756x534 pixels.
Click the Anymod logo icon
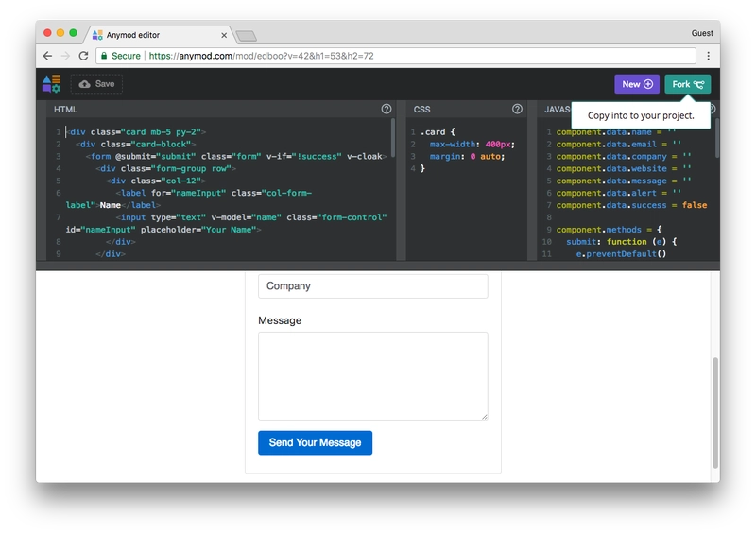pos(51,84)
